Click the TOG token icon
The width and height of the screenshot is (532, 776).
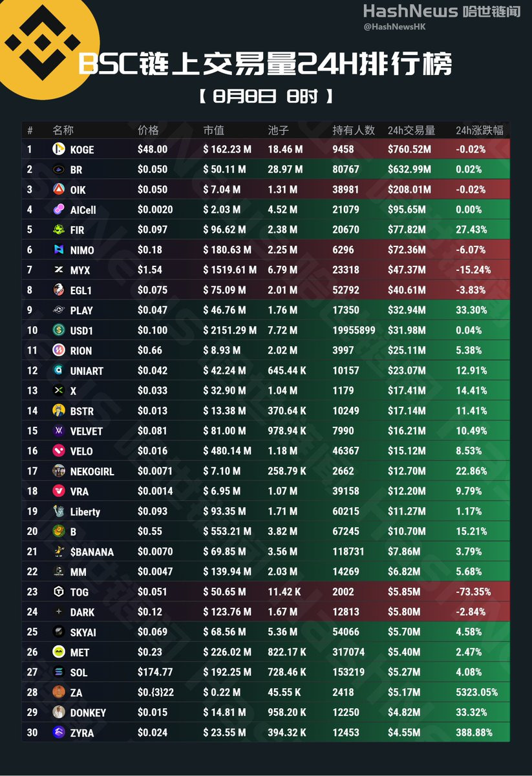[59, 592]
